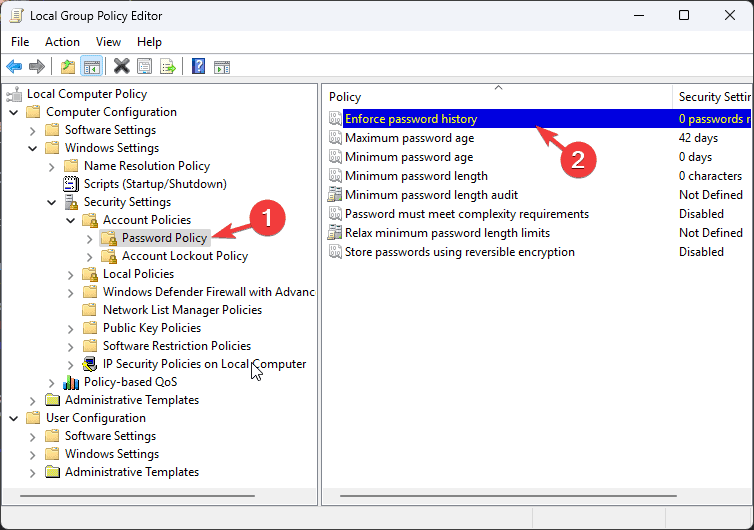Expand the Policy-based QoS chevron
Viewport: 754px width, 530px height.
tap(51, 383)
